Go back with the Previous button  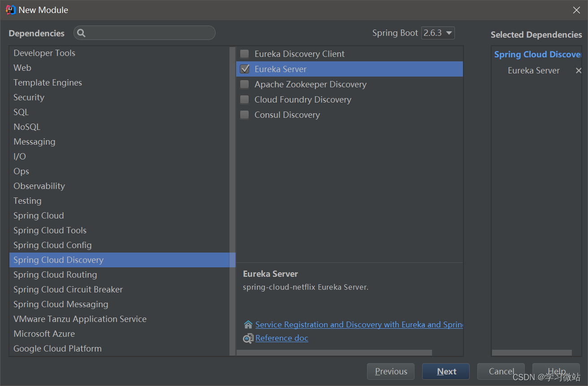[x=391, y=371]
